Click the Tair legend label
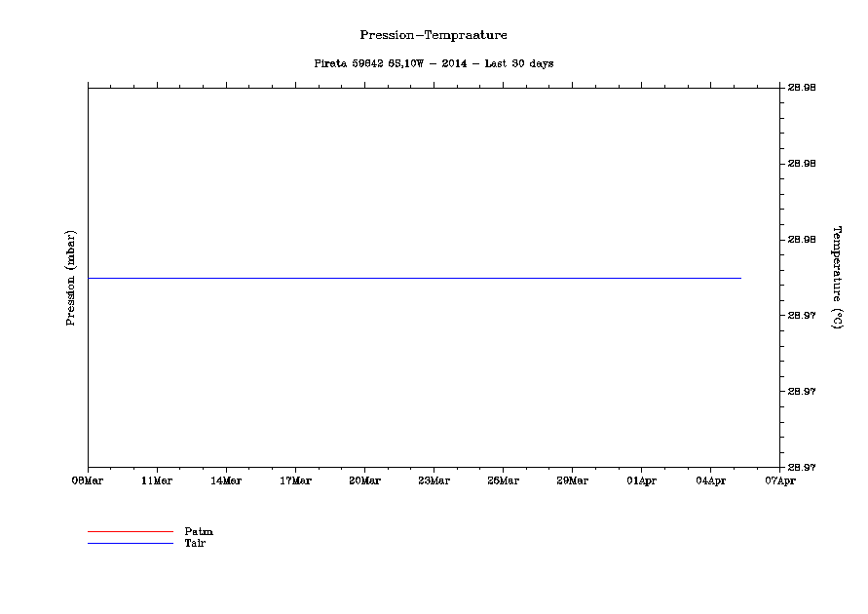868x614 pixels. (195, 543)
